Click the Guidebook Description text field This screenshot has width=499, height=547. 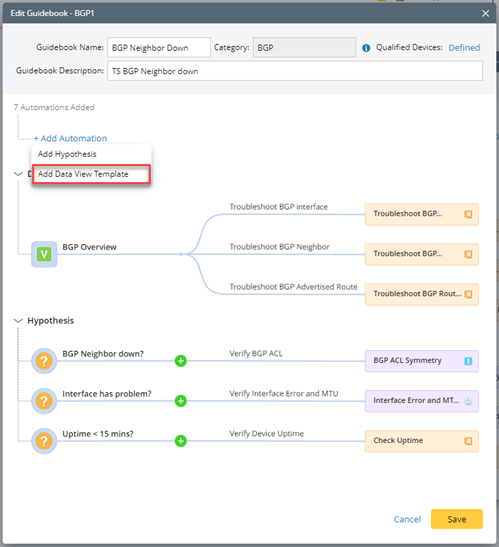click(x=295, y=71)
